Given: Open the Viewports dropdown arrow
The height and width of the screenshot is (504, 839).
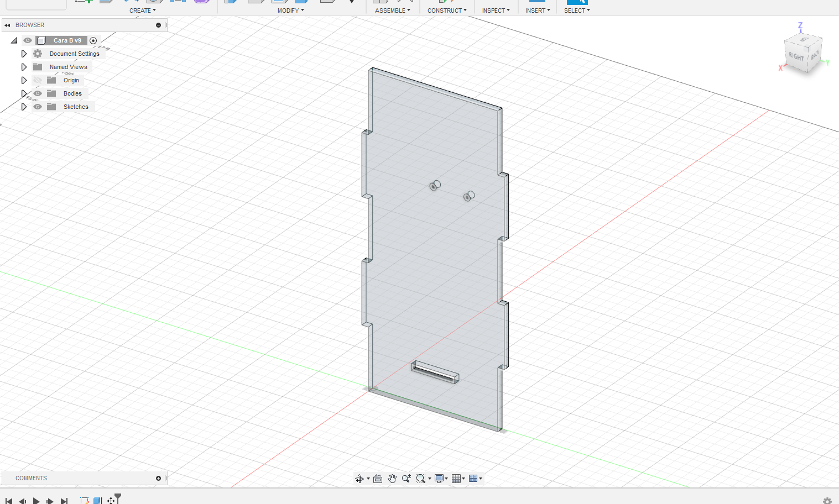Looking at the screenshot, I should (x=481, y=479).
